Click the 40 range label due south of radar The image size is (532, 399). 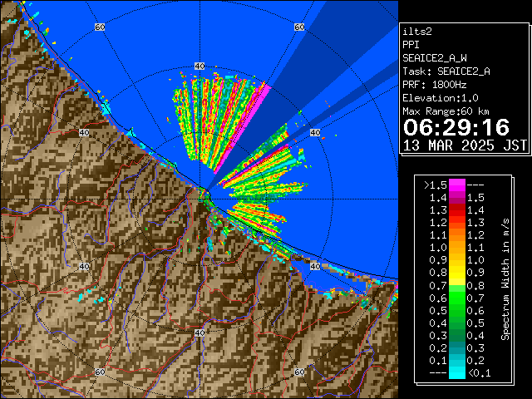pos(199,332)
